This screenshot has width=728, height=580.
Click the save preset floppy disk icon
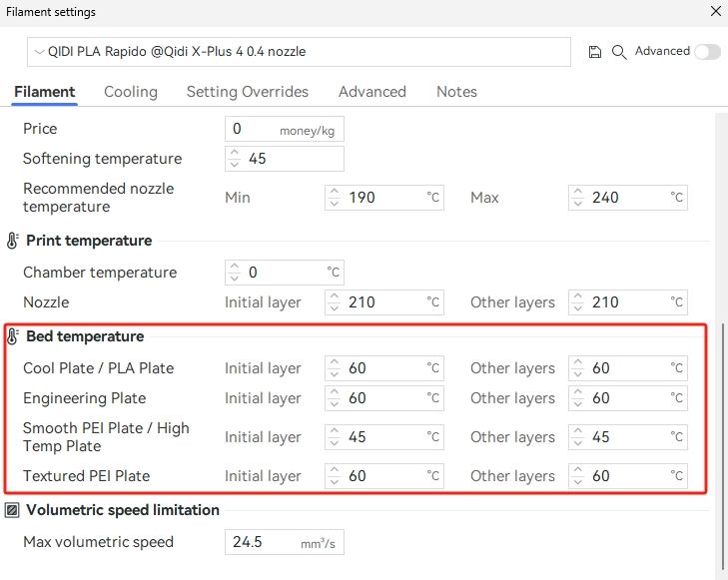[595, 52]
